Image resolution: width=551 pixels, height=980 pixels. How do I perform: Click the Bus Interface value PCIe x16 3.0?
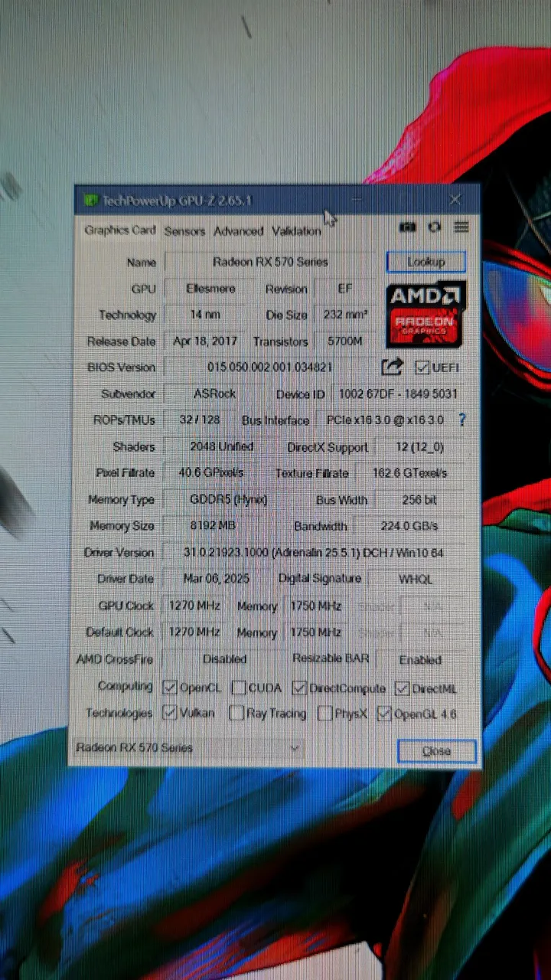coord(385,420)
